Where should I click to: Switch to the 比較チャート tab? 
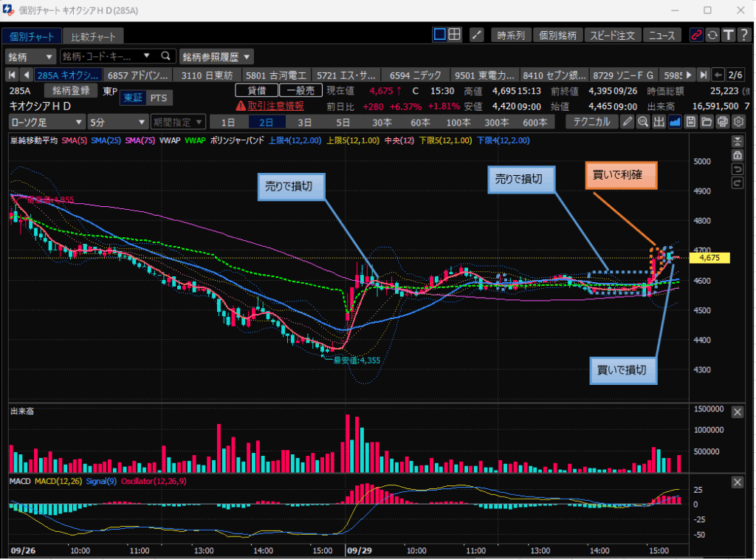coord(93,36)
